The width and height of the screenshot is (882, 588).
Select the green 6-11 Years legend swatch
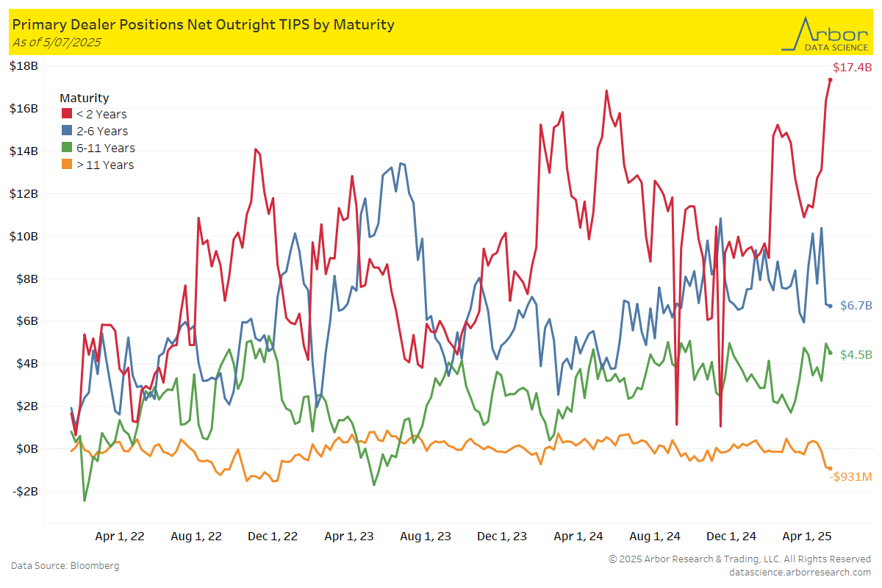tap(66, 148)
